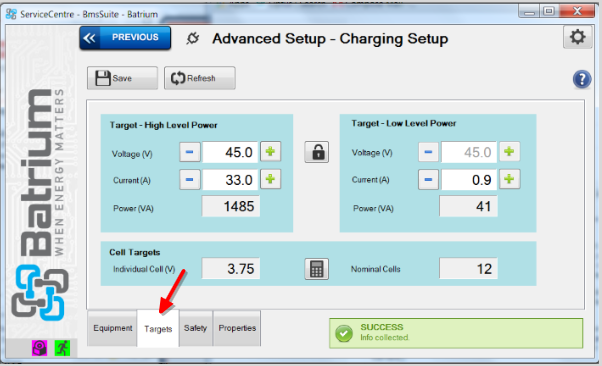Open the cell target calculator
This screenshot has width=602, height=366.
point(317,269)
